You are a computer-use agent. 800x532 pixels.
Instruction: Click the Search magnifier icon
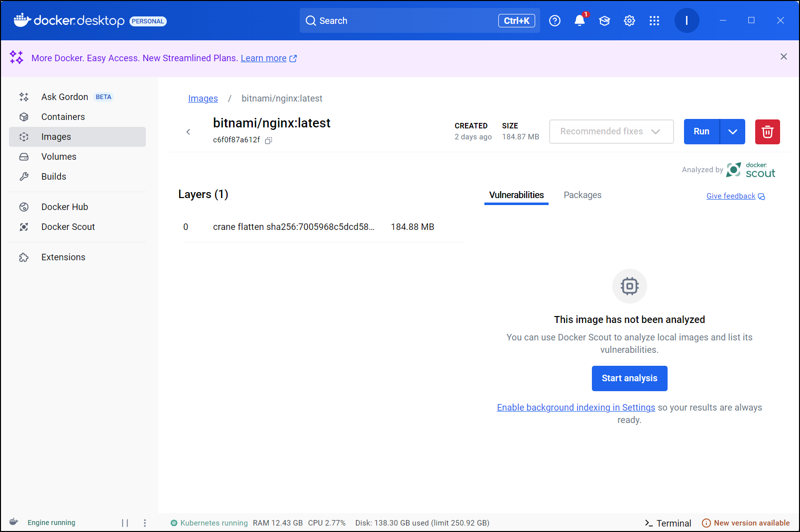(x=311, y=20)
